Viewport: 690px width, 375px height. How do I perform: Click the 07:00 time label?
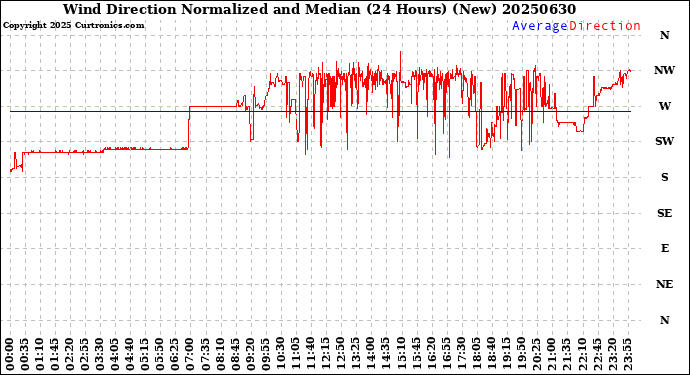coord(190,354)
